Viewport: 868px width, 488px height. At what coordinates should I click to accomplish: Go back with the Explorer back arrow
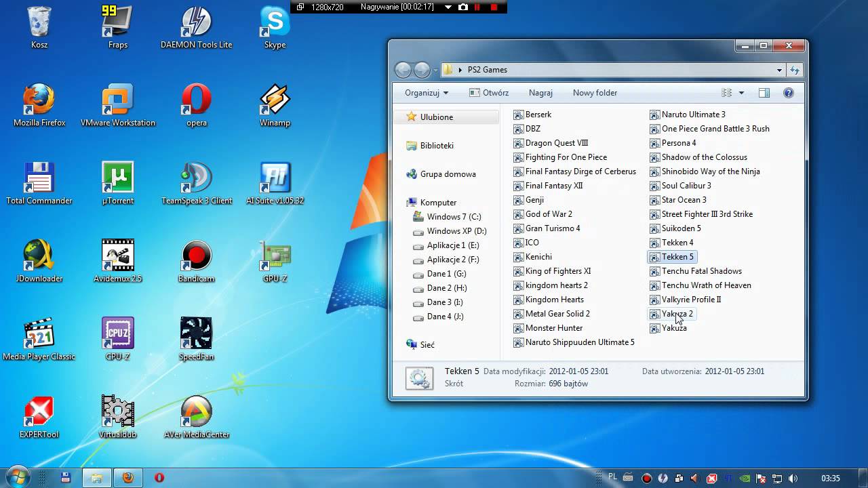(x=403, y=70)
